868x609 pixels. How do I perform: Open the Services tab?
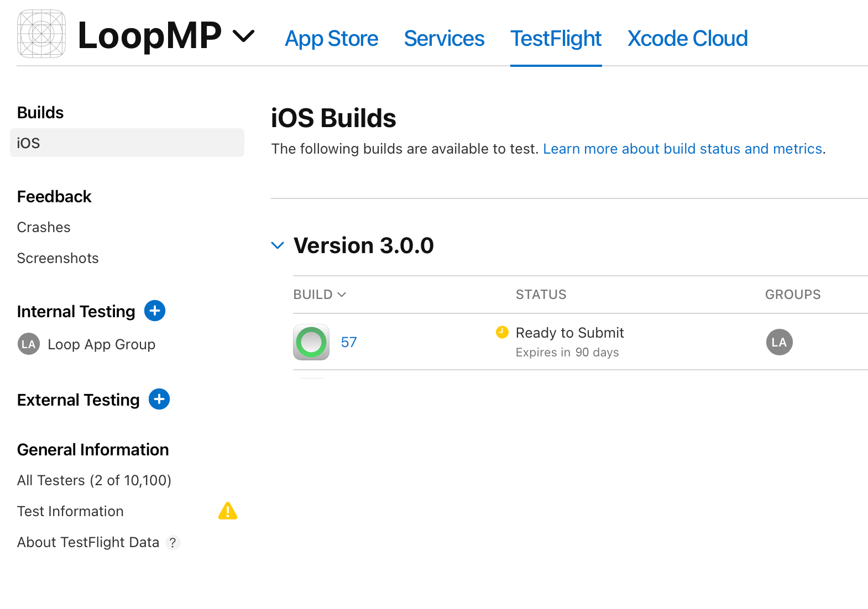coord(444,38)
